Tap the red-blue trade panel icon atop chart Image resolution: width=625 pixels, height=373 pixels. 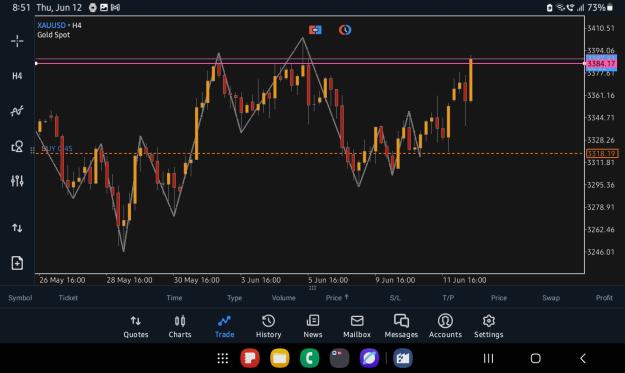point(315,30)
